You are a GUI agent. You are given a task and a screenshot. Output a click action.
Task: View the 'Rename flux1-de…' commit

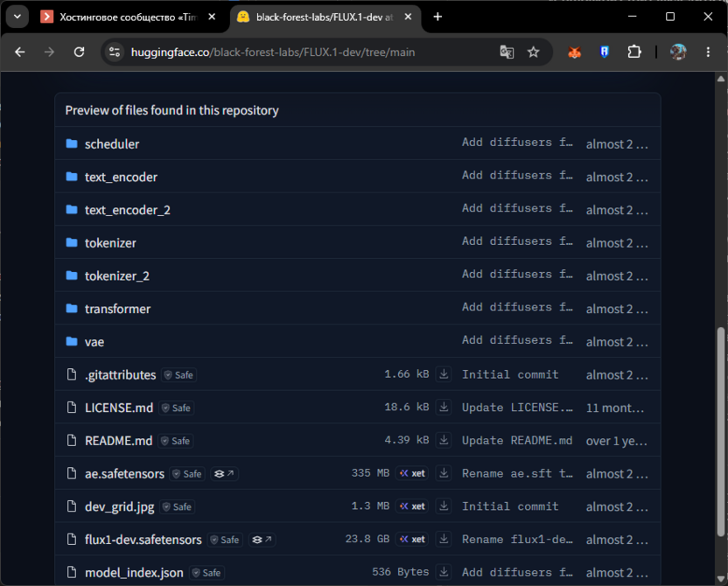(517, 539)
